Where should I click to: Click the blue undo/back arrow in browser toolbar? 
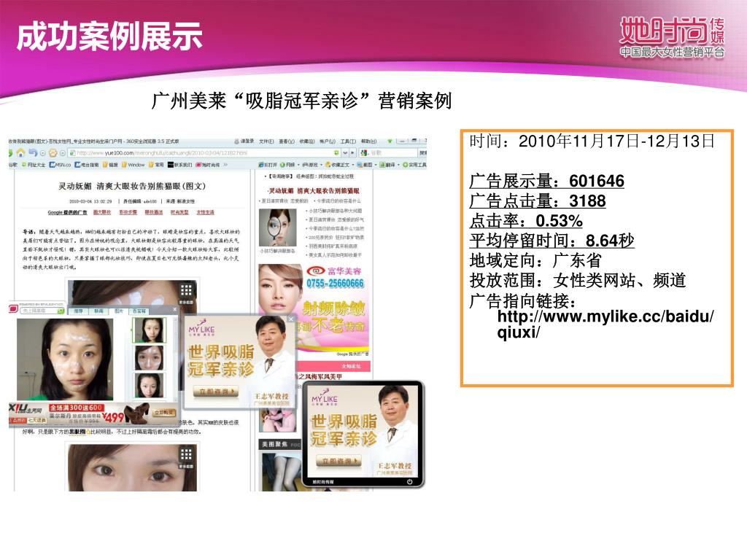[x=34, y=152]
